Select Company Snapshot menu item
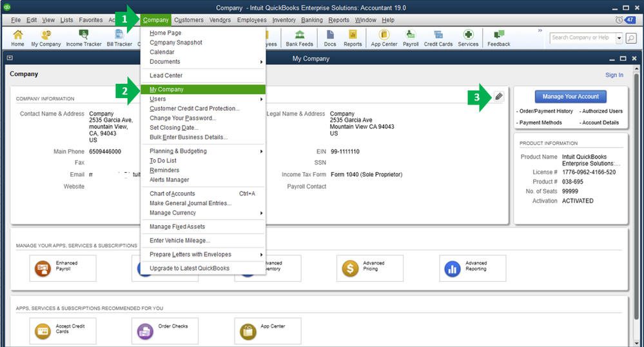 pyautogui.click(x=203, y=43)
